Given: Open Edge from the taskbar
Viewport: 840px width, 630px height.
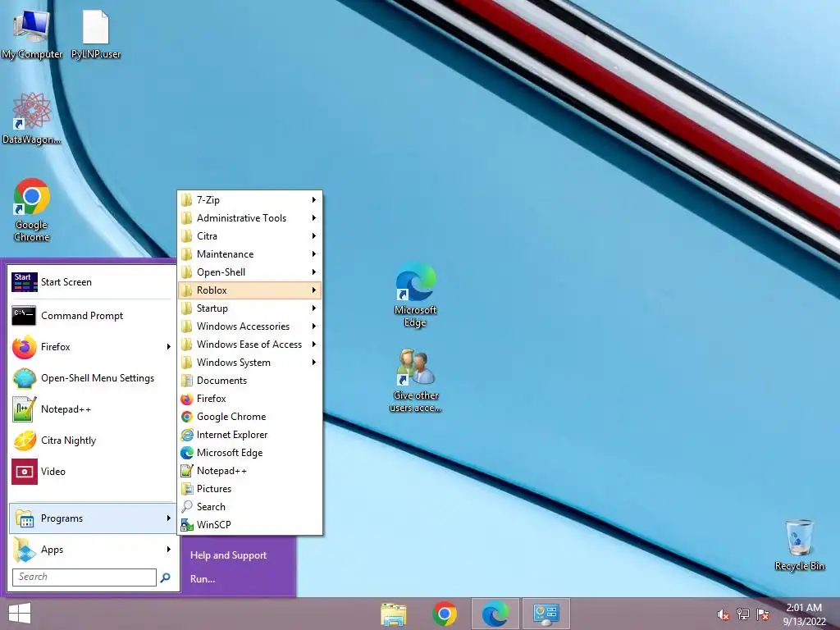Looking at the screenshot, I should click(495, 614).
